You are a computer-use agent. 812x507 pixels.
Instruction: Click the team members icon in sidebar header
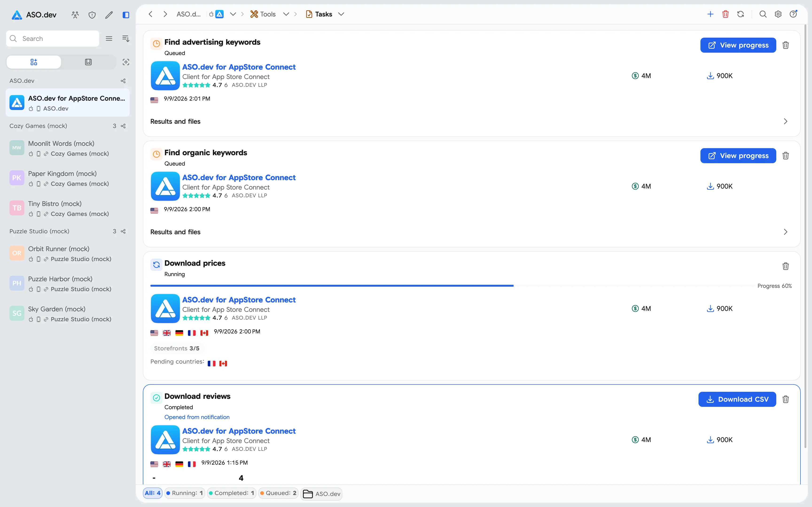[75, 15]
